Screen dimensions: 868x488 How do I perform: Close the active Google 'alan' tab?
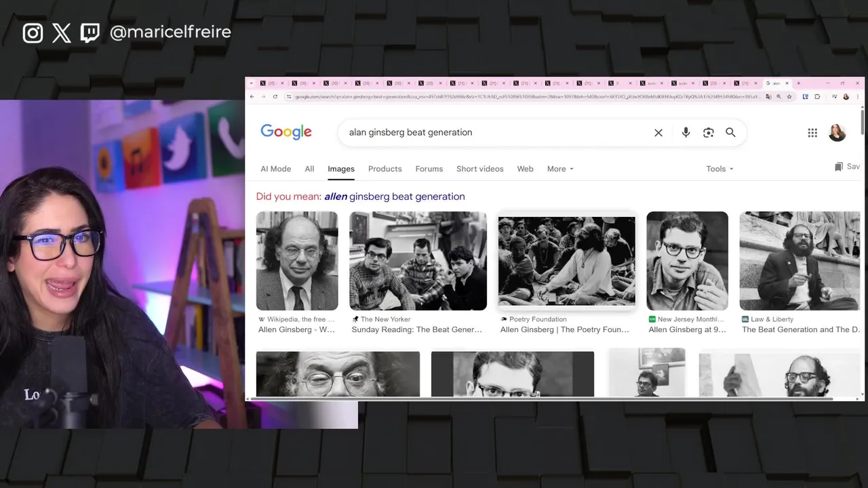pyautogui.click(x=787, y=83)
